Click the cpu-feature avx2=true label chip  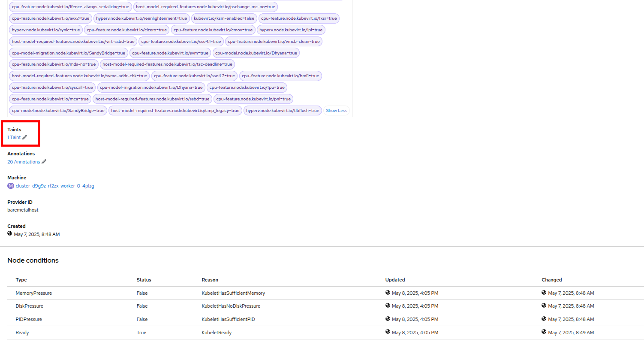tap(51, 18)
